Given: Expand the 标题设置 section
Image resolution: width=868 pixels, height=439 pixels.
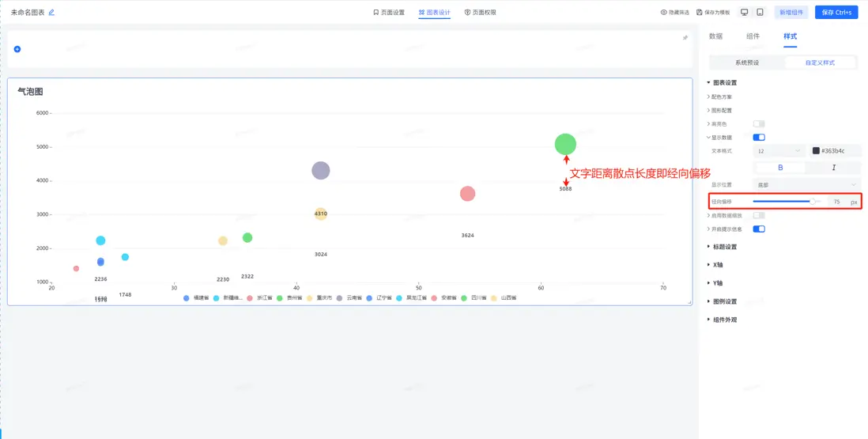Looking at the screenshot, I should click(x=722, y=247).
